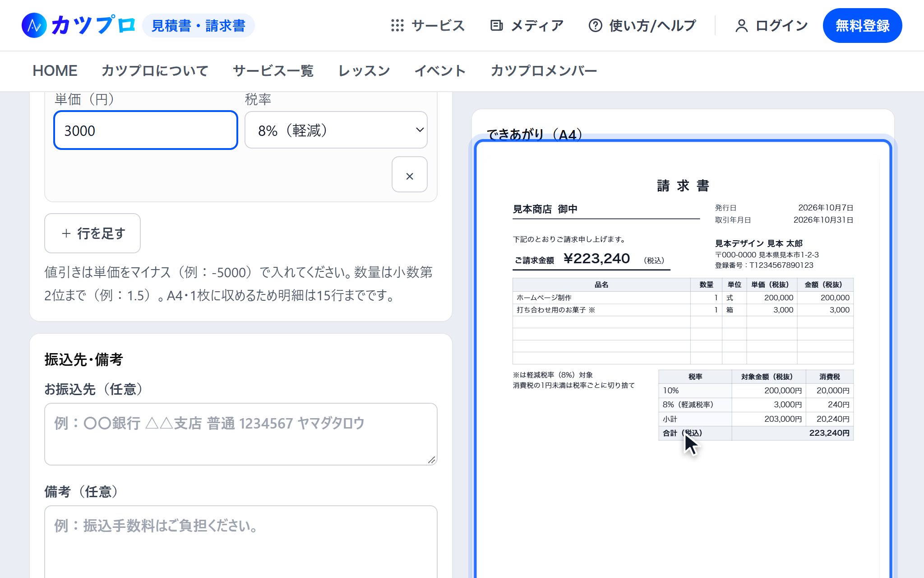Click the メディア newspaper icon
The image size is (924, 578).
pyautogui.click(x=497, y=25)
